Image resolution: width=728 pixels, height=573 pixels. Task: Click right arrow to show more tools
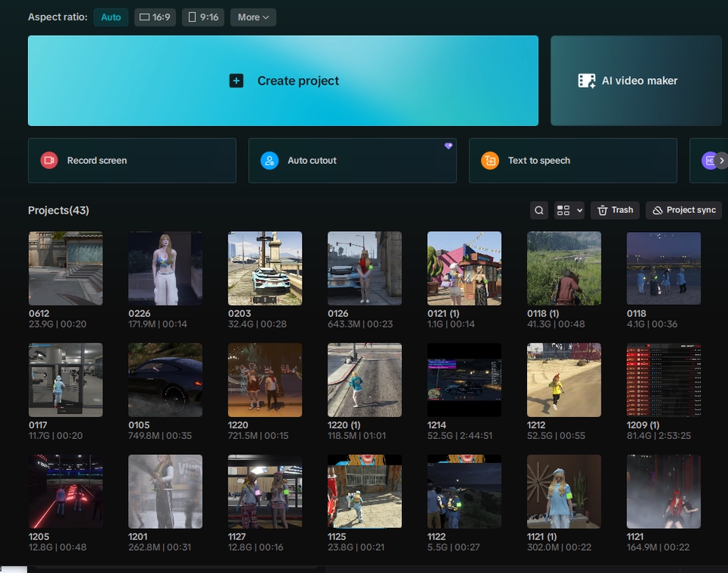pos(721,161)
